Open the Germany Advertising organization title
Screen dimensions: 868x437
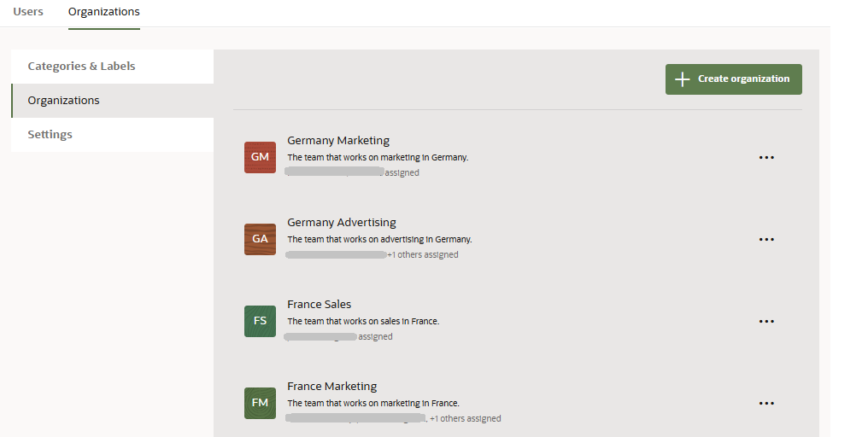pos(342,222)
